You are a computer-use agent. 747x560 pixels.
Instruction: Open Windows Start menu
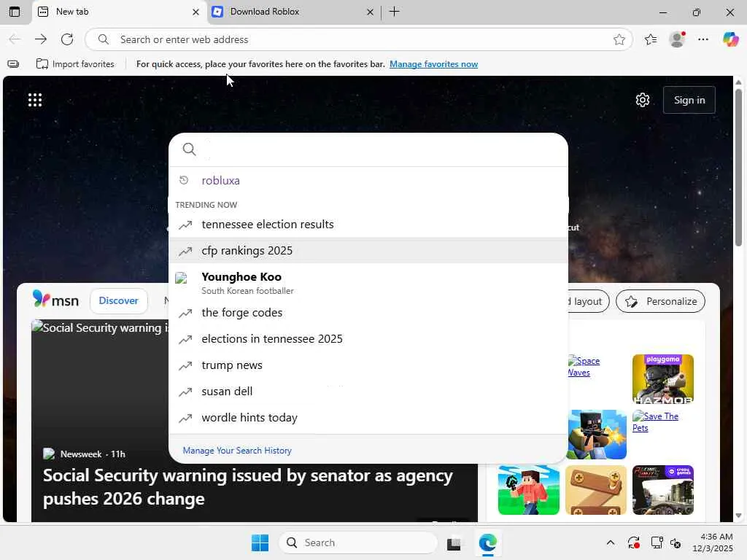coord(260,542)
